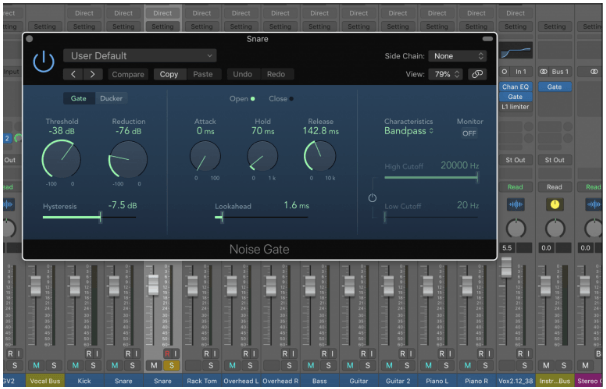Click the Hysteresis slider

(x=89, y=217)
